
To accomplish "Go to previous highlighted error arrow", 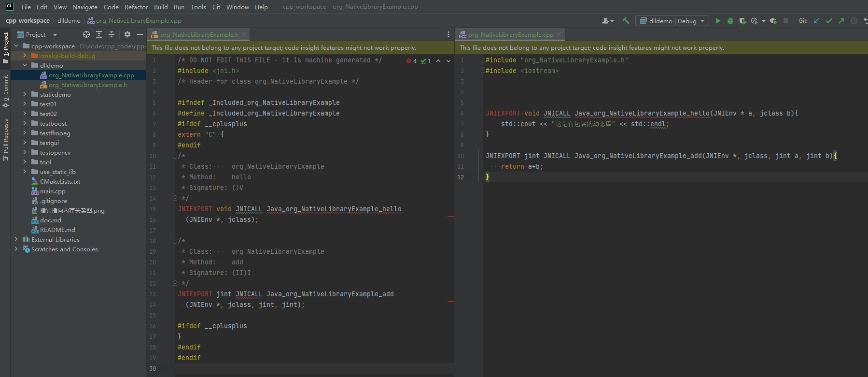I will (x=438, y=61).
